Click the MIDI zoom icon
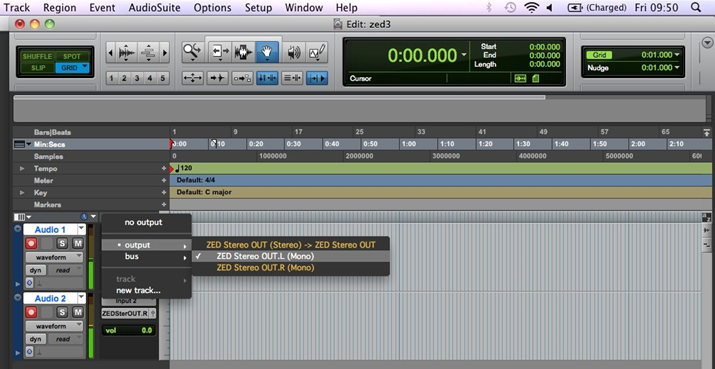The image size is (715, 369). click(149, 53)
